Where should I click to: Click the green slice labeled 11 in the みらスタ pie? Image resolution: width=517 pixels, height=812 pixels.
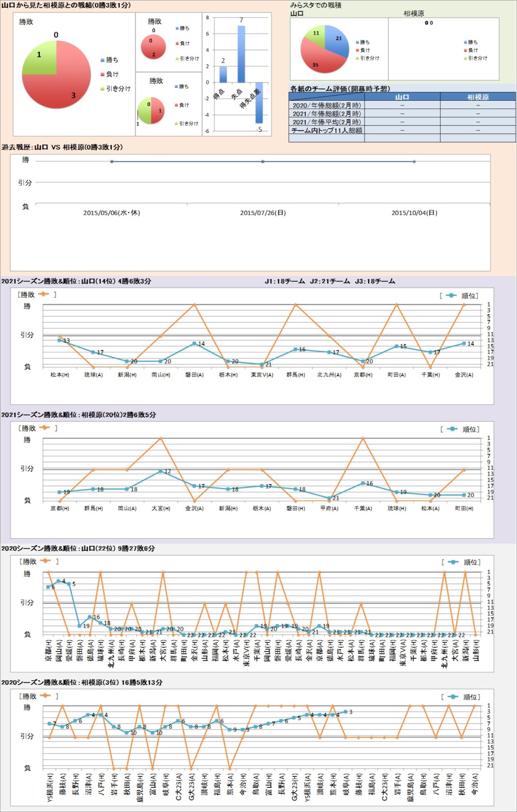click(x=315, y=35)
